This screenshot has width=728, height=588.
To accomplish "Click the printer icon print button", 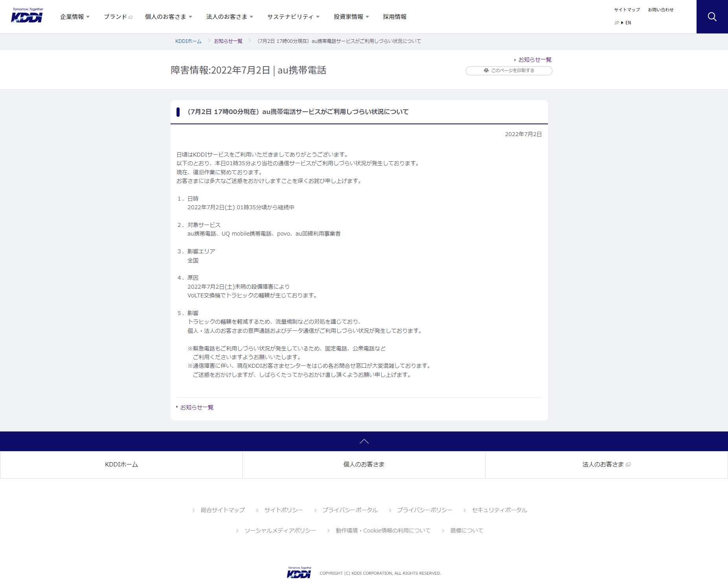I will [x=509, y=70].
